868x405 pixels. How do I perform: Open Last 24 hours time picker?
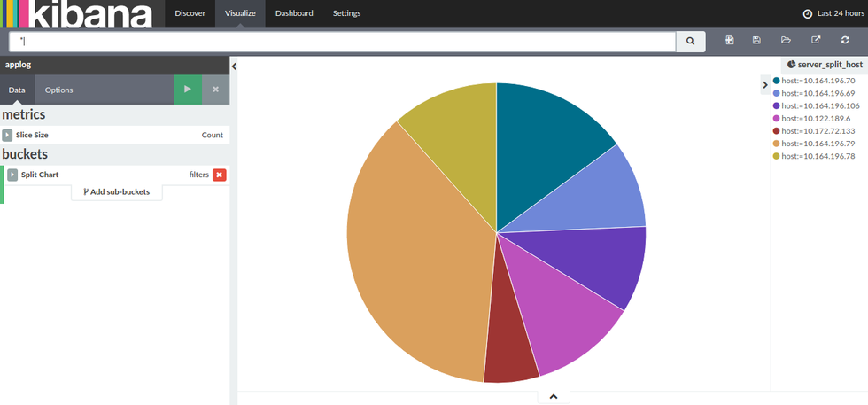tap(833, 13)
